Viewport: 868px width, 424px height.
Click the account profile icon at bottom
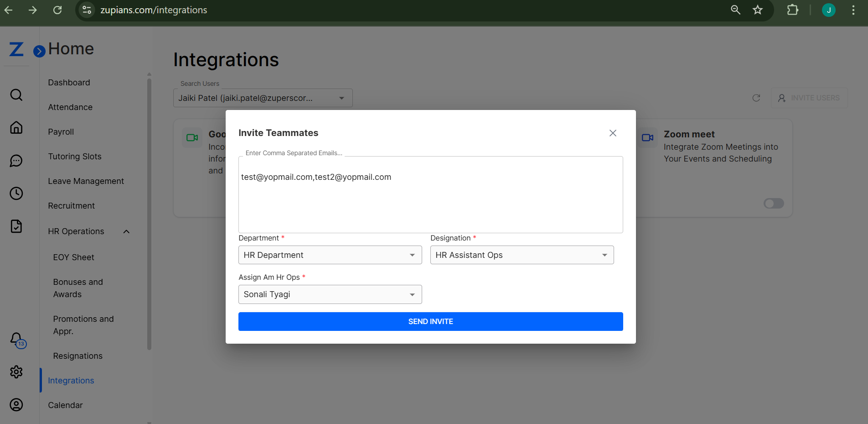pos(16,404)
